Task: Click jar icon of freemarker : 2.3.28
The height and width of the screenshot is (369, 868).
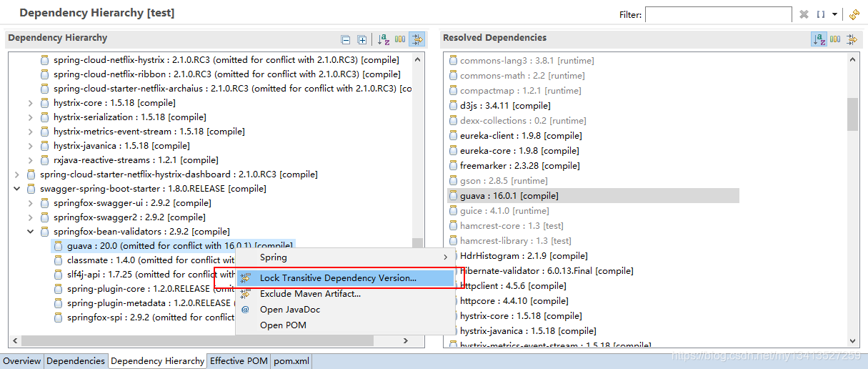Action: (x=453, y=166)
